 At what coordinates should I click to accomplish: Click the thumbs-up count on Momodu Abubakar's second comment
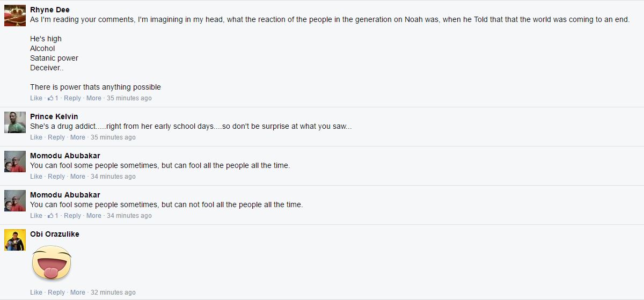[x=53, y=216]
